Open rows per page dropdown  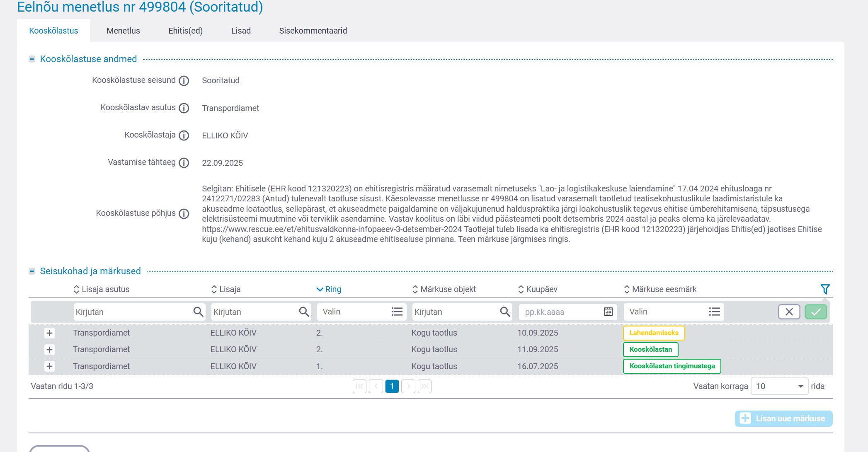tap(779, 386)
